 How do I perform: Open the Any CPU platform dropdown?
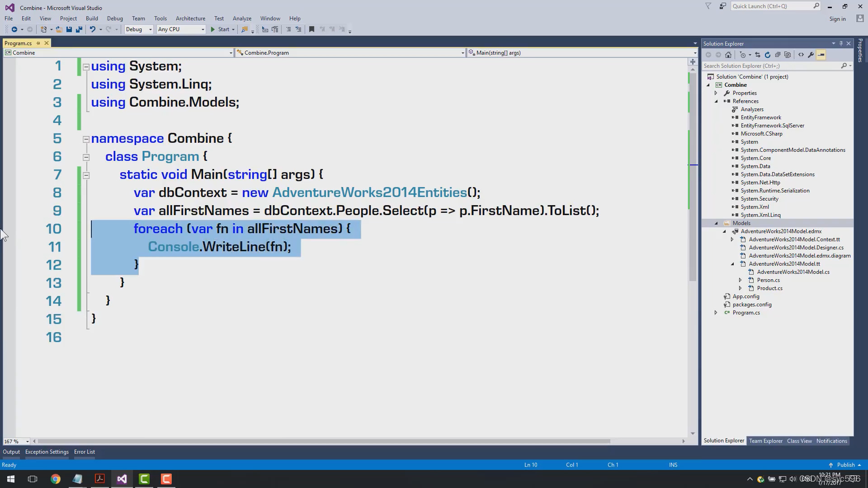pos(181,29)
